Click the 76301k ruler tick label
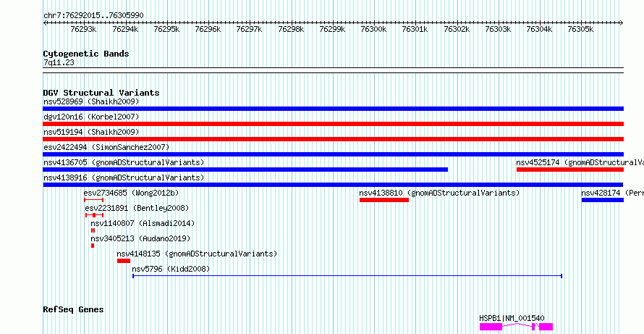644x334 pixels. point(415,29)
